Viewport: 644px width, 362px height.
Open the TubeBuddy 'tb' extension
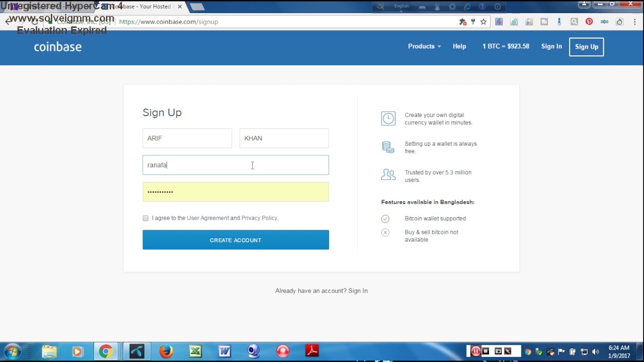(x=544, y=22)
